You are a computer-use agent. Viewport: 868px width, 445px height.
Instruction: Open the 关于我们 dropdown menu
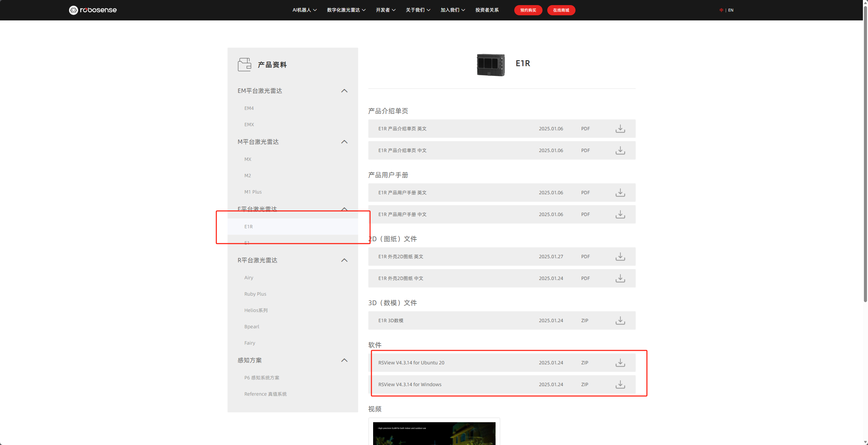(418, 10)
